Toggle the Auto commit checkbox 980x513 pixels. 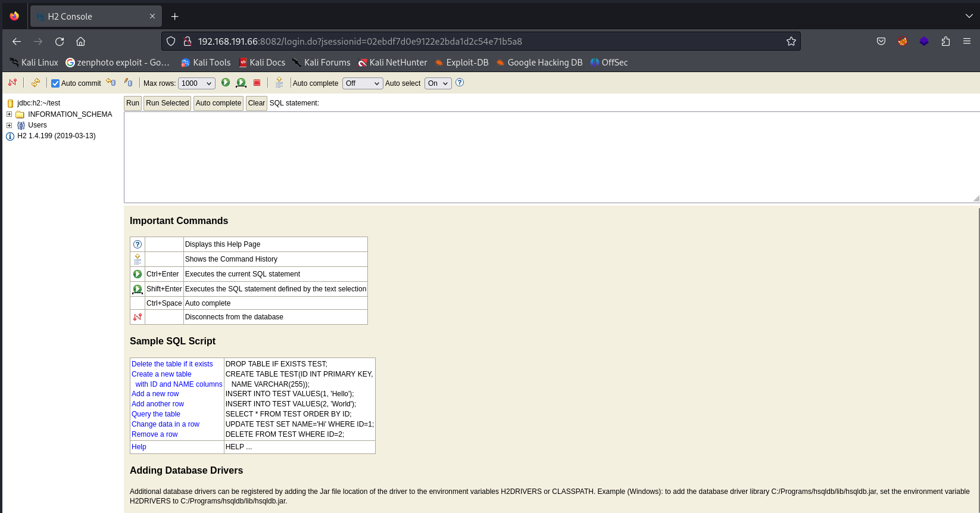pos(55,83)
